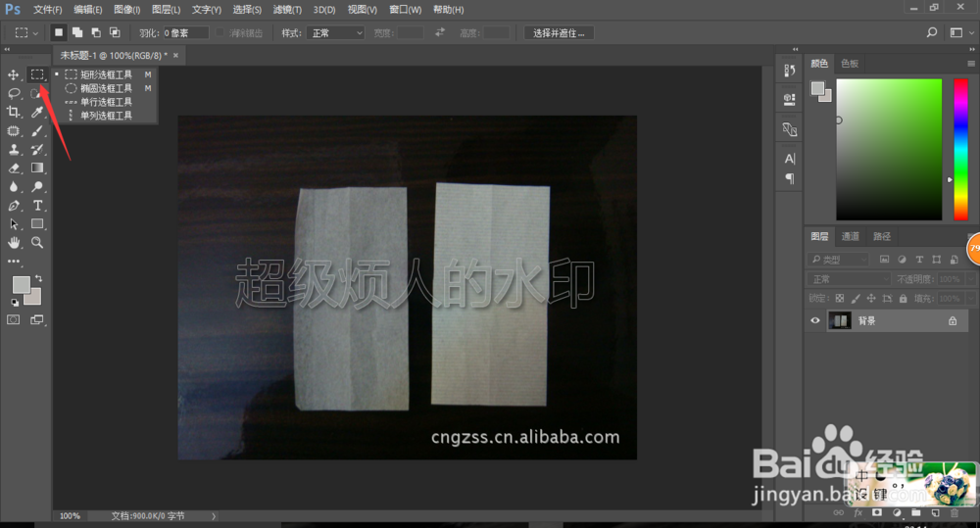Select the History Brush tool

pos(37,150)
